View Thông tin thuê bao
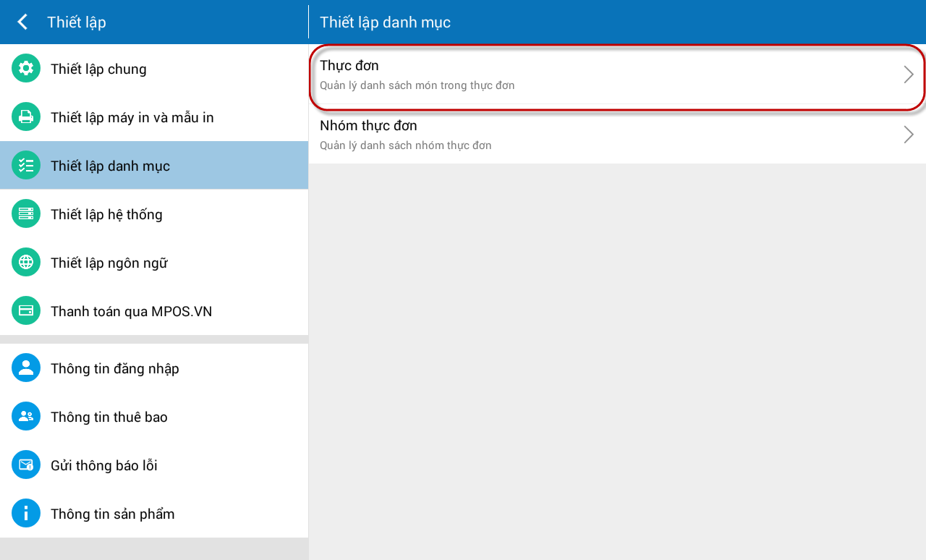 click(154, 417)
